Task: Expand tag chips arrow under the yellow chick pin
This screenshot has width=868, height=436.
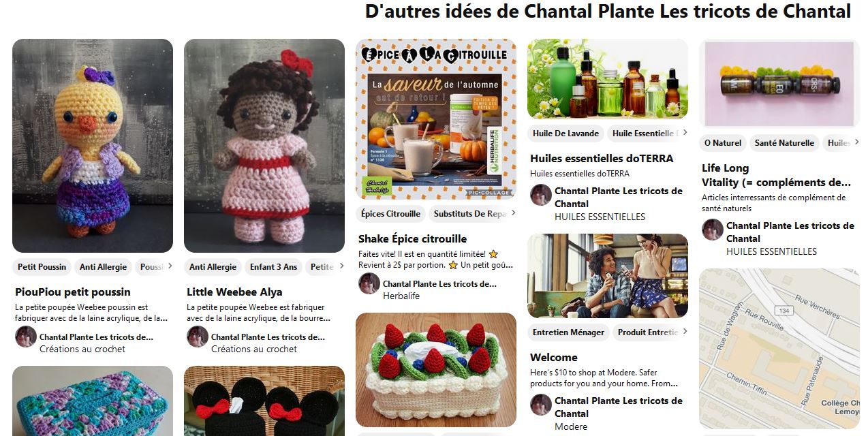Action: click(170, 266)
